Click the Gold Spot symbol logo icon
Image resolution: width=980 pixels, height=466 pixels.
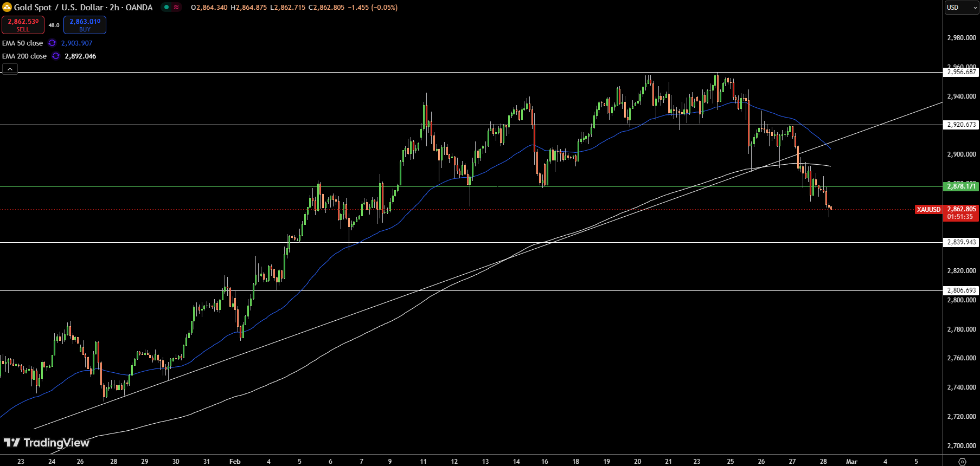pyautogui.click(x=7, y=7)
